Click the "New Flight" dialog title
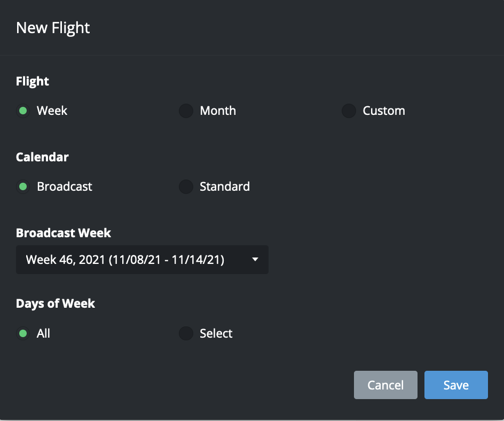 (x=53, y=28)
